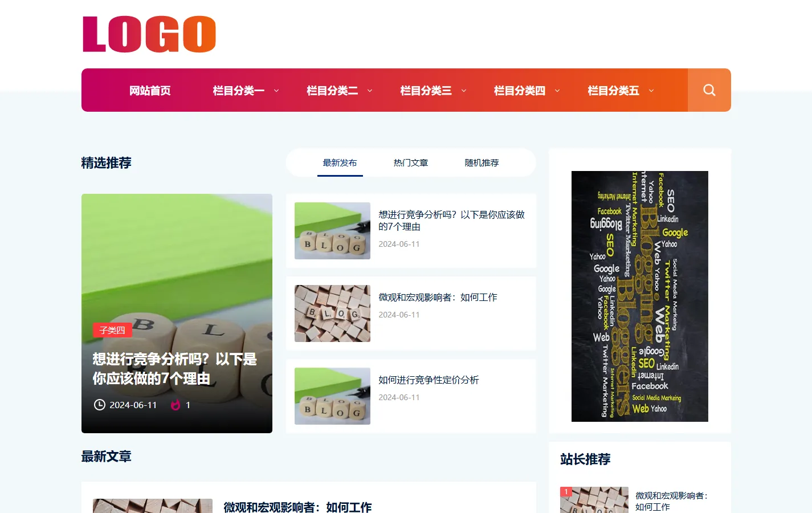
Task: Expand the 栏目分类三 dropdown chevron
Action: pyautogui.click(x=464, y=91)
